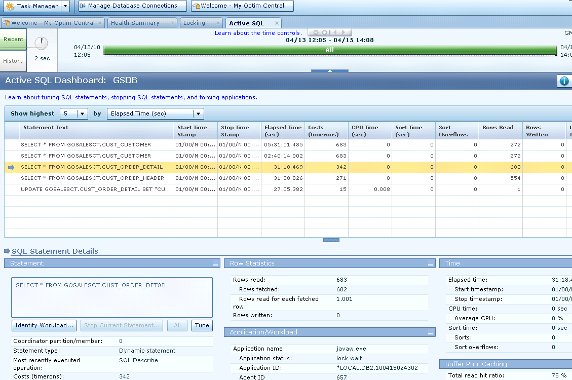Open the Task Manager dropdown arrow
This screenshot has width=572, height=380.
(x=65, y=6)
